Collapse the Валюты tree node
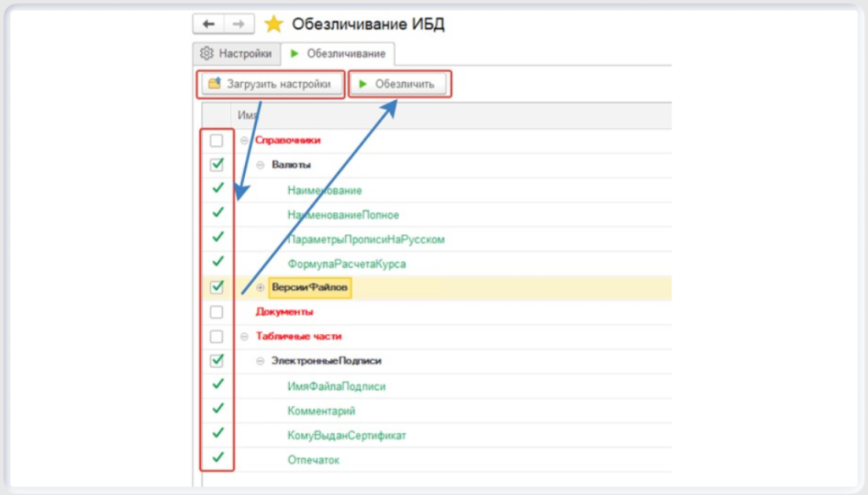This screenshot has width=868, height=495. [x=261, y=165]
